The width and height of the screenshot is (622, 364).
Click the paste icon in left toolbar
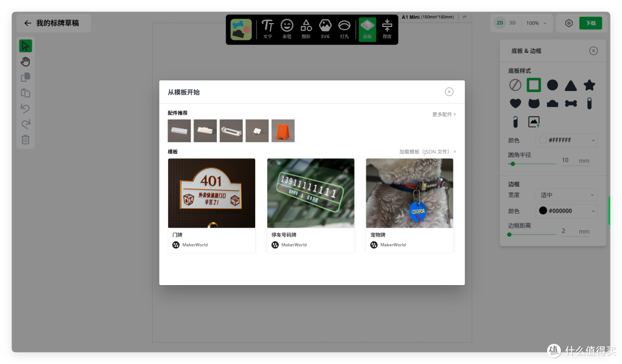(x=25, y=93)
